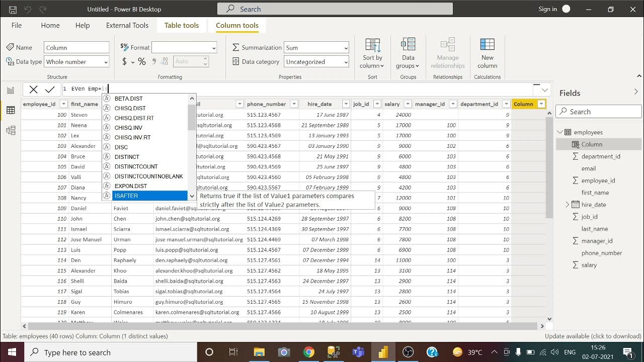This screenshot has height=362, width=644.
Task: Click Update available download link
Action: click(593, 336)
